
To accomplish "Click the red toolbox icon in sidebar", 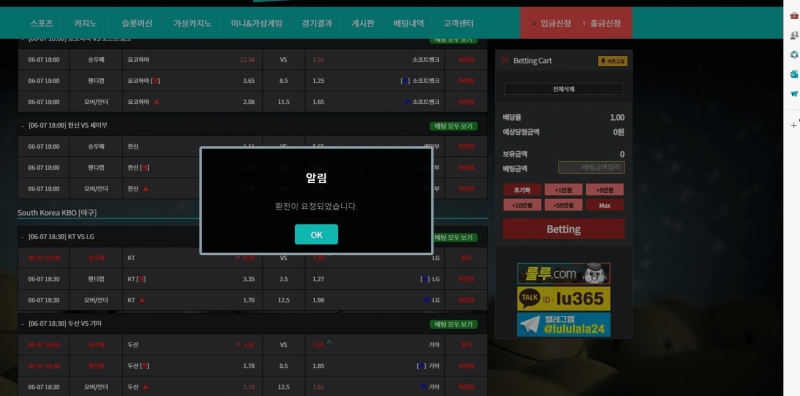I will coord(794,16).
